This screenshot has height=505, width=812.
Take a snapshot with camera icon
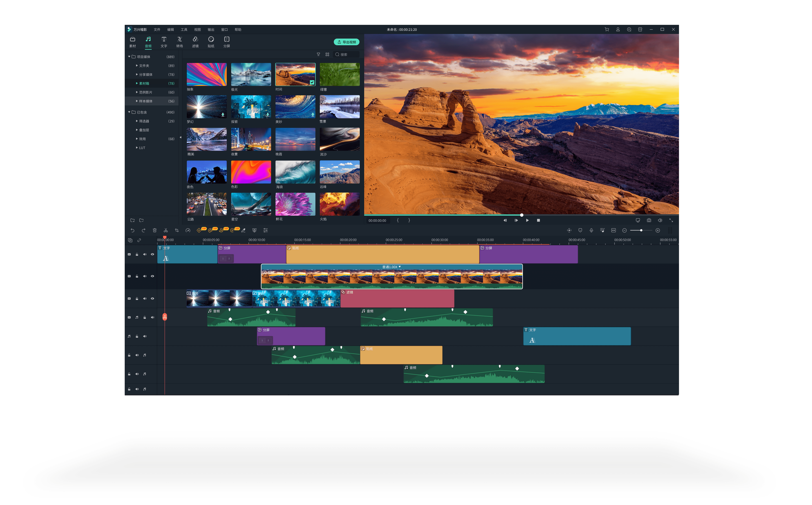tap(649, 220)
